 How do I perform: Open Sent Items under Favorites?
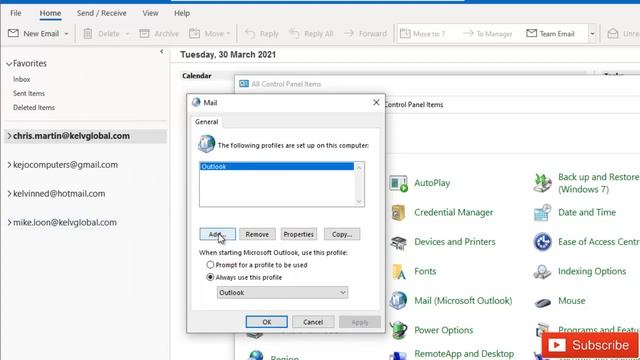click(29, 93)
